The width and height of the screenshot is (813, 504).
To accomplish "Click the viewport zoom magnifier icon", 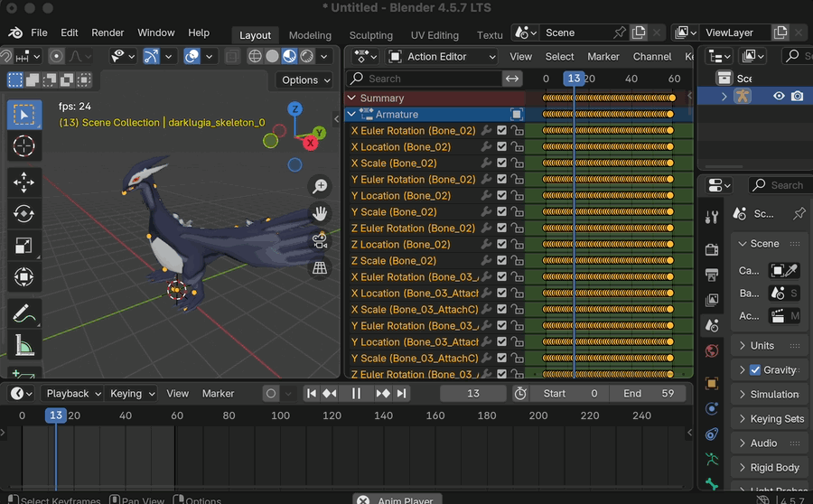I will click(x=320, y=186).
